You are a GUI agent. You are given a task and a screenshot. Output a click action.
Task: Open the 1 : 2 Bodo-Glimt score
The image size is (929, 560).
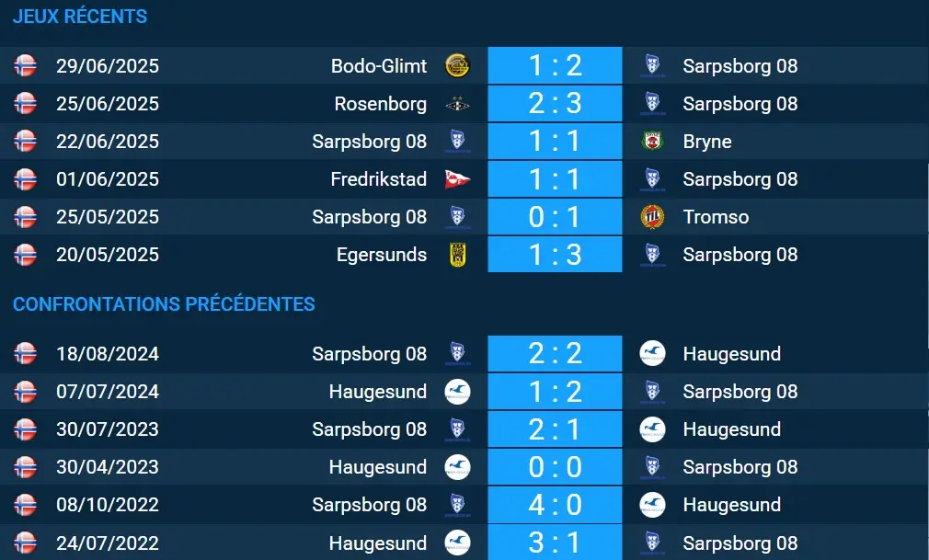(x=555, y=66)
